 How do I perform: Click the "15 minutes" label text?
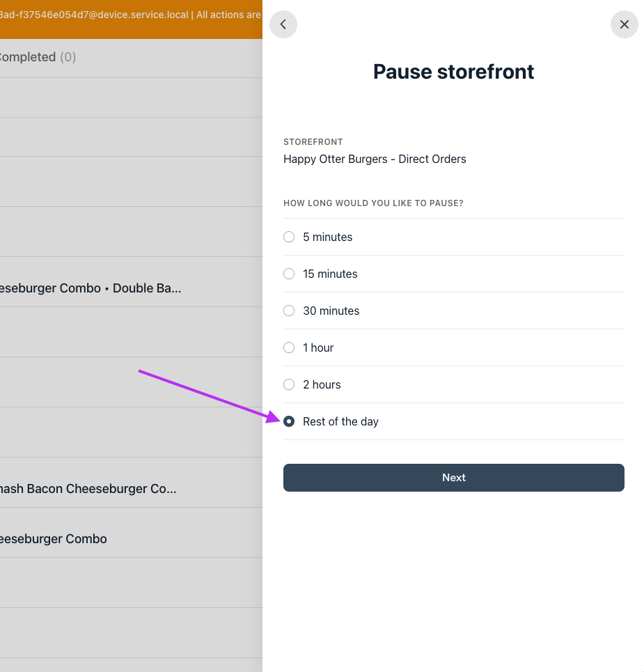pyautogui.click(x=330, y=274)
